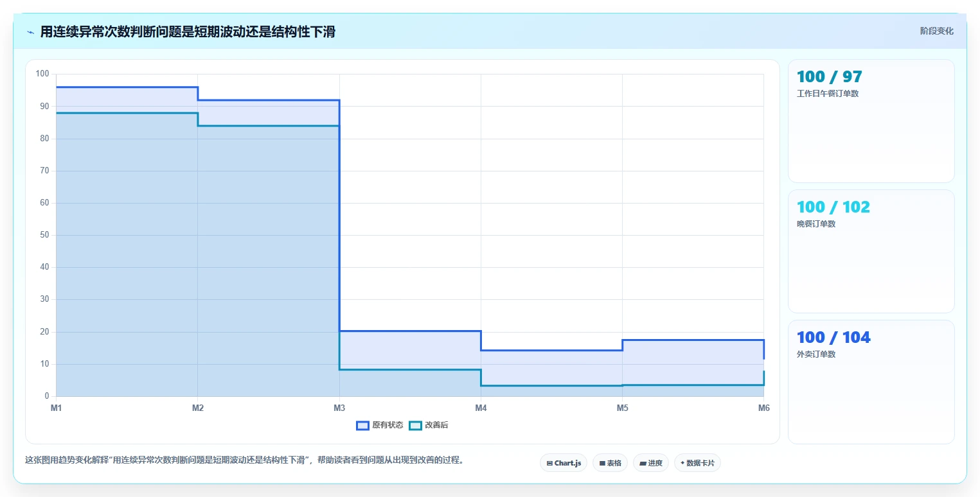The height and width of the screenshot is (497, 980).
Task: Click the 改善后 teal legend swatch
Action: pyautogui.click(x=415, y=425)
